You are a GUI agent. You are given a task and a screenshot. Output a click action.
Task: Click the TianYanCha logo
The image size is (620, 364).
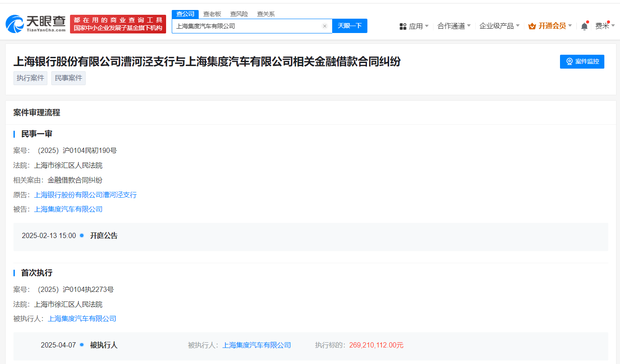(x=36, y=24)
